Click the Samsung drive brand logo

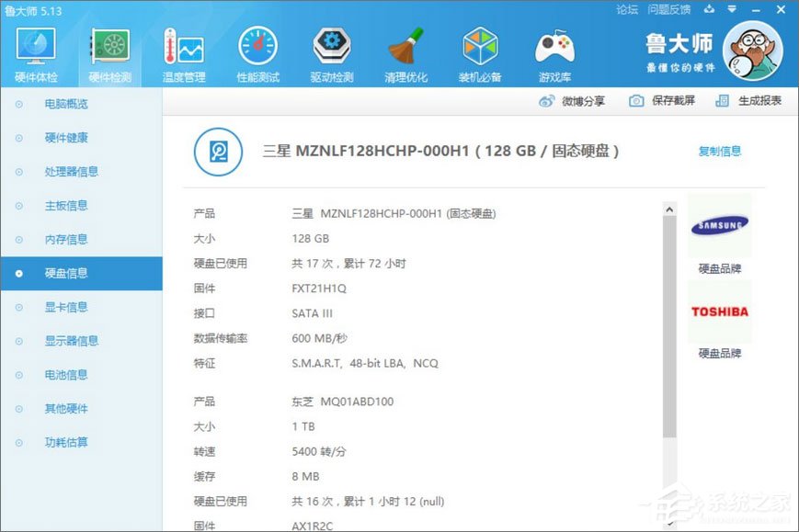coord(720,225)
